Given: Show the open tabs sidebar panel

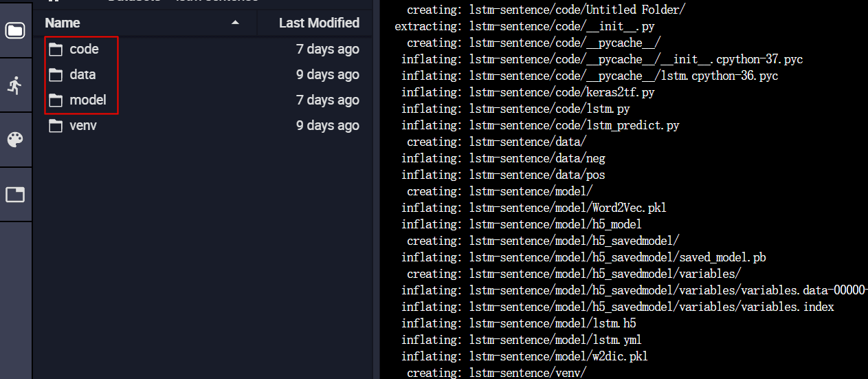Looking at the screenshot, I should 15,195.
